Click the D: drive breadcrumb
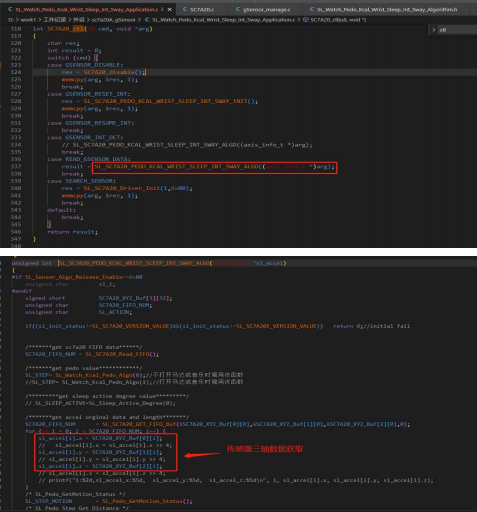The height and width of the screenshot is (512, 477). (11, 20)
